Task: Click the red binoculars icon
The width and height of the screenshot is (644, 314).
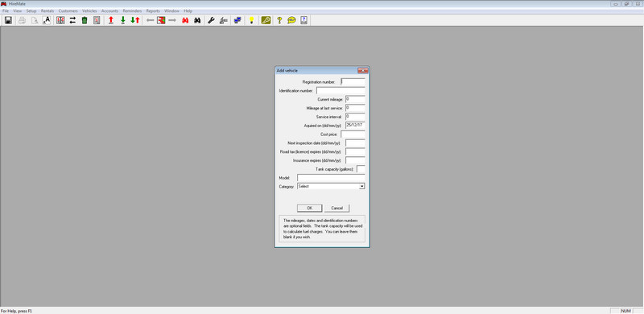Action: pyautogui.click(x=185, y=20)
